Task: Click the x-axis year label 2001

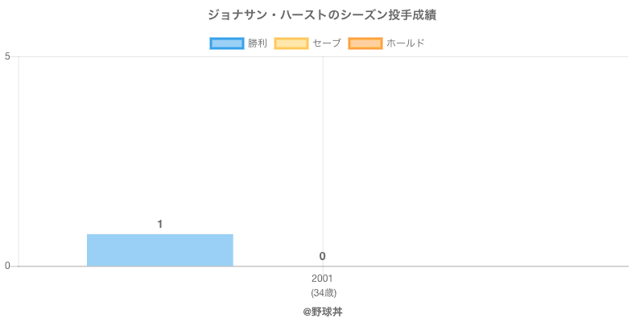Action: click(x=322, y=279)
